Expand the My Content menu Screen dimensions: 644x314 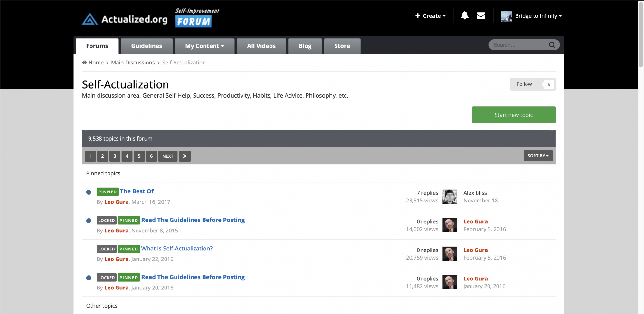point(204,46)
